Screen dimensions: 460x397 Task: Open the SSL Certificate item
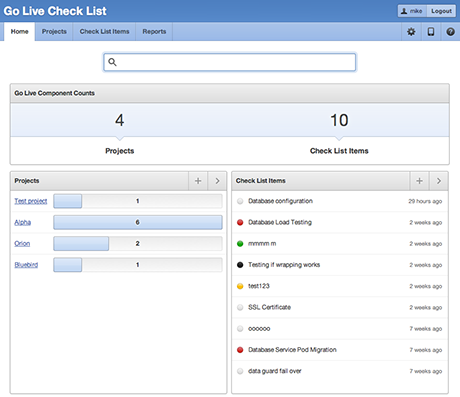pos(269,307)
